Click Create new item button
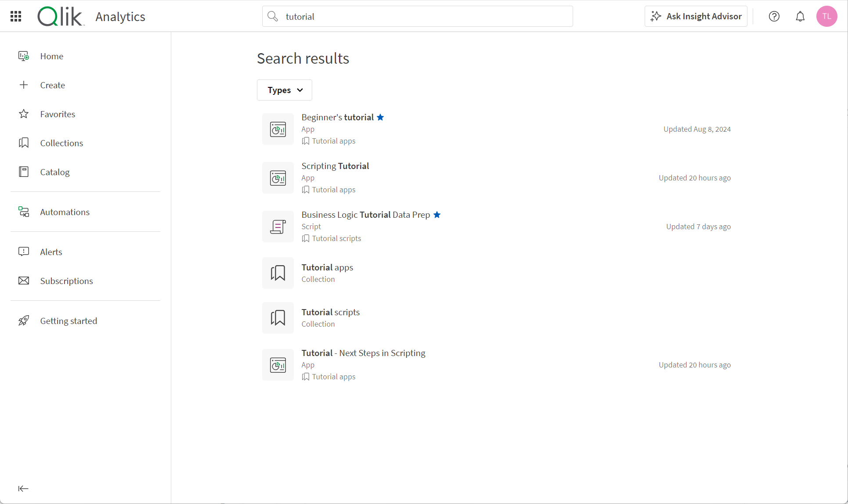 (x=52, y=85)
